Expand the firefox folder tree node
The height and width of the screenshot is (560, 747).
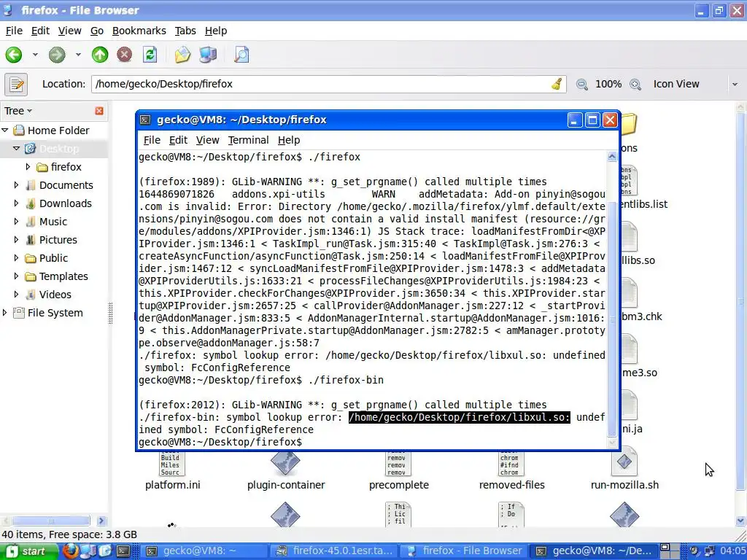click(x=28, y=167)
